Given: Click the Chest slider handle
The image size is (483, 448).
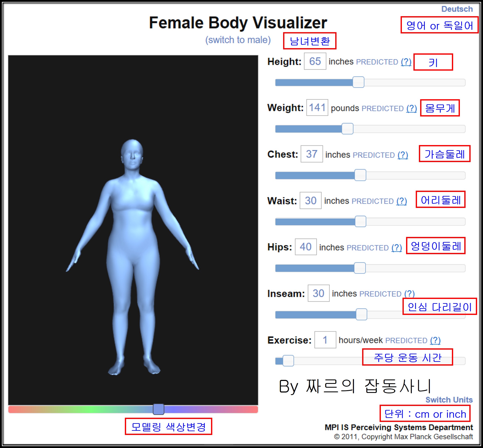Looking at the screenshot, I should coord(360,175).
